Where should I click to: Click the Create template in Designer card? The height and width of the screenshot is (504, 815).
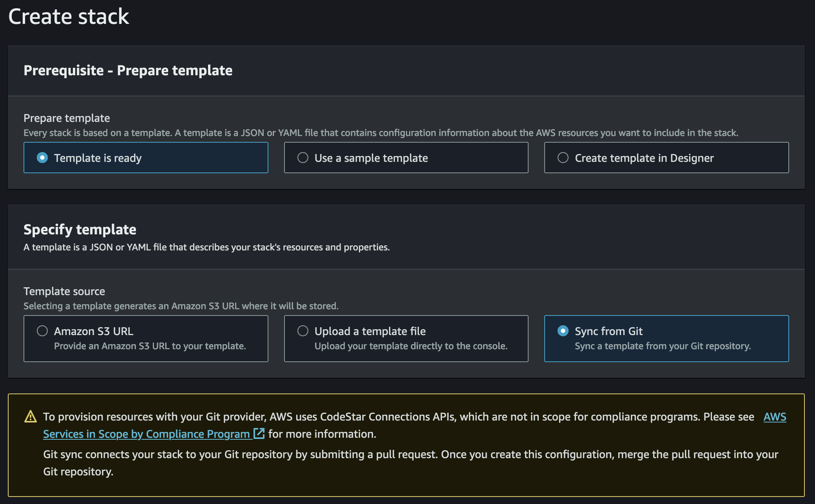666,158
